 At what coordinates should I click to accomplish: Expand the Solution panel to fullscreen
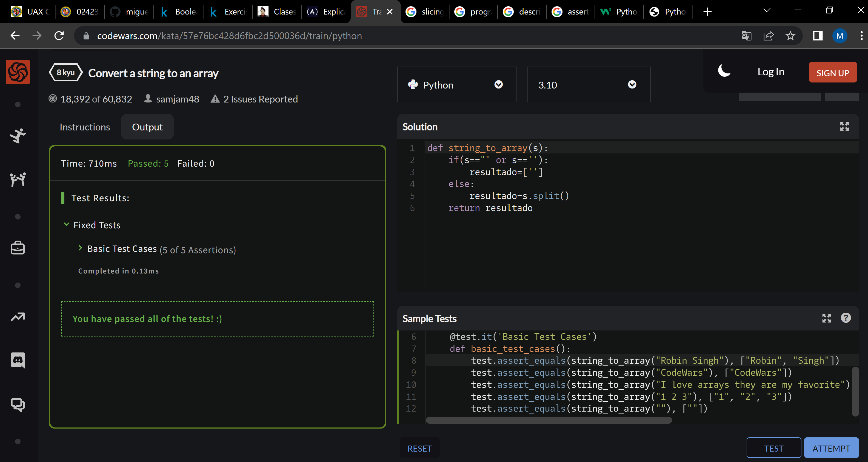844,127
